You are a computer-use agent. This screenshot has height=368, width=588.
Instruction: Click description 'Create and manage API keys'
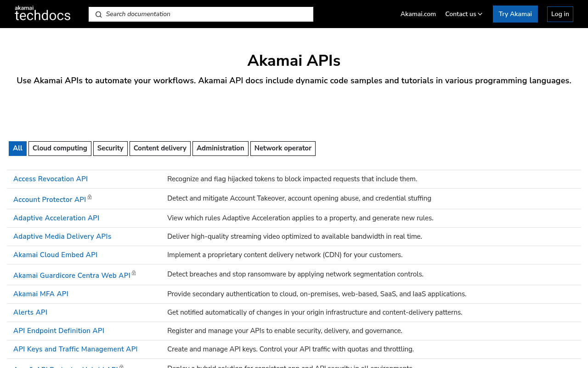coord(290,349)
